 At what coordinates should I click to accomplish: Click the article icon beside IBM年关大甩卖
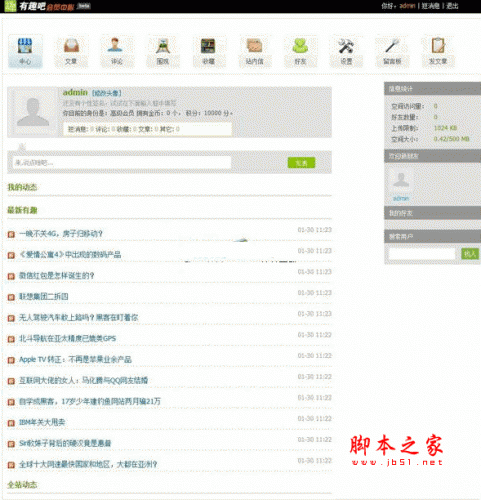[11, 423]
